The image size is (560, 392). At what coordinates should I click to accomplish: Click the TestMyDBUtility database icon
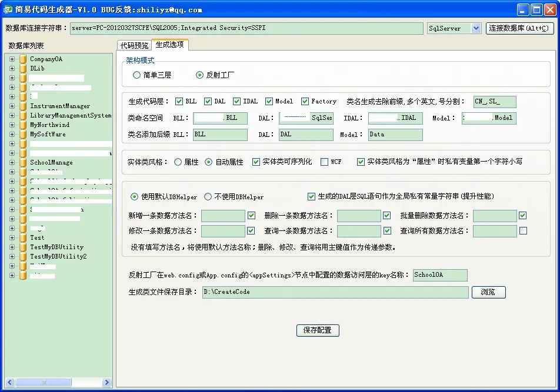pos(23,247)
